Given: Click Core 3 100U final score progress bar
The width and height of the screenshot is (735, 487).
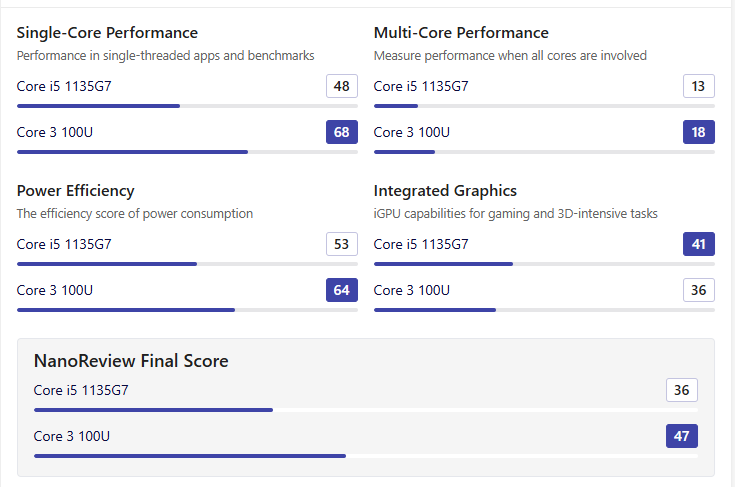Looking at the screenshot, I should click(366, 456).
